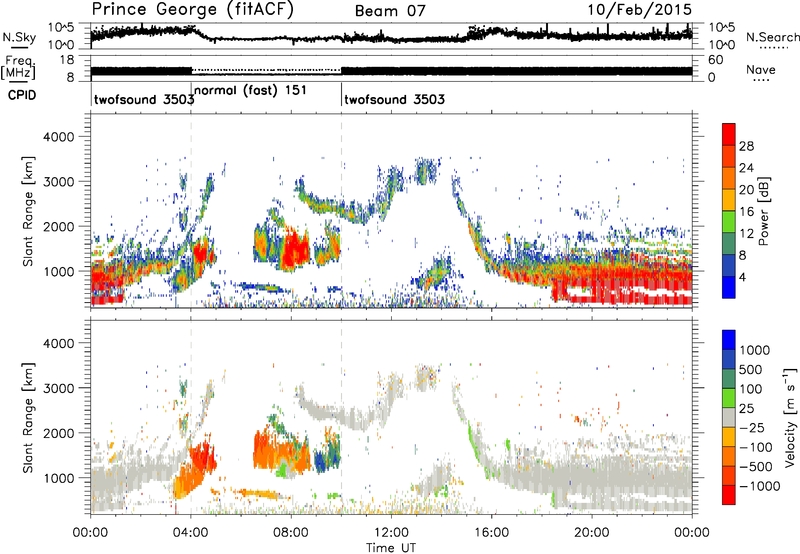This screenshot has width=800, height=554.
Task: Click the "16:00" time axis label
Action: [x=491, y=533]
